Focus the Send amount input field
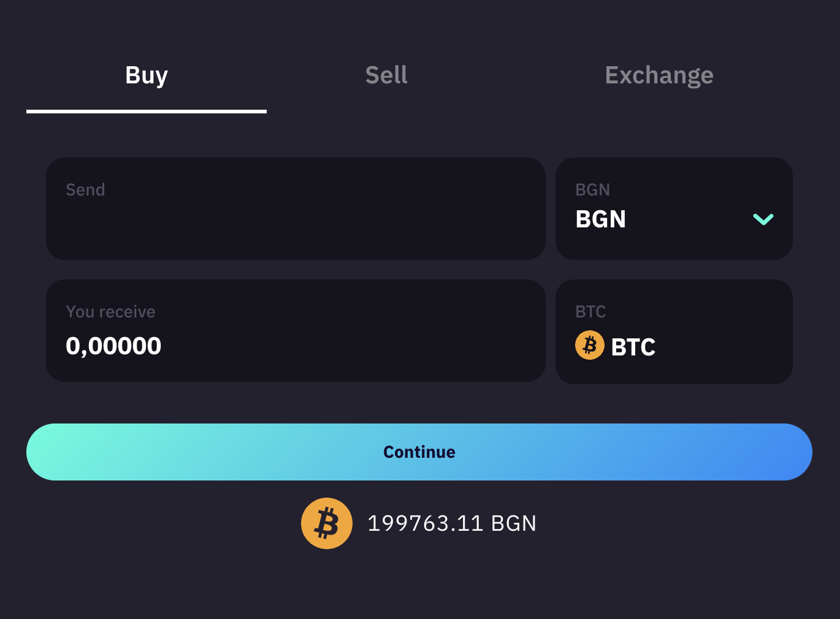840x619 pixels. pyautogui.click(x=296, y=208)
